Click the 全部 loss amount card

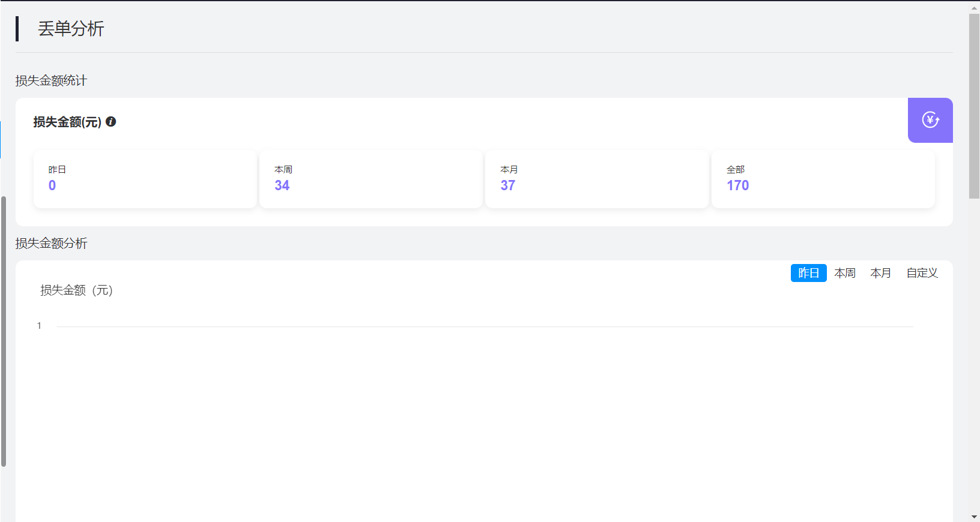(823, 179)
